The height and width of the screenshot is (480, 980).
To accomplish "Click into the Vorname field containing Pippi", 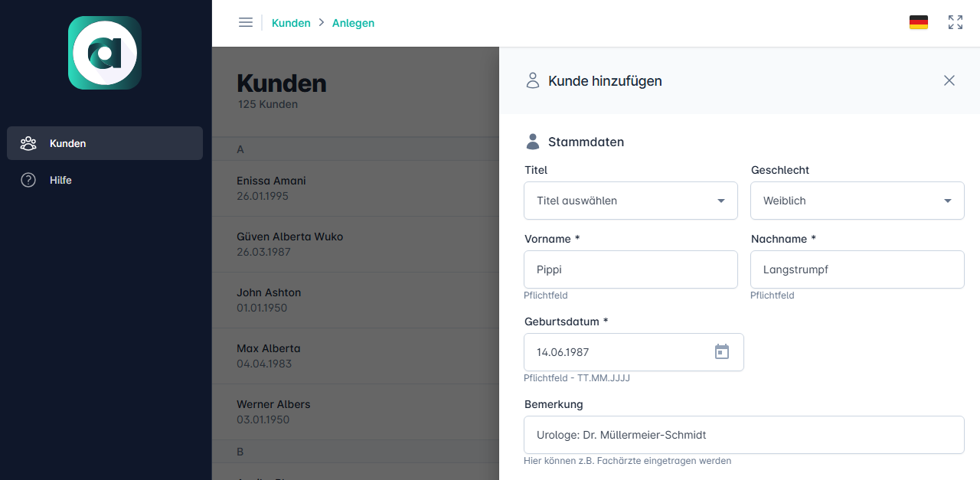I will [630, 269].
